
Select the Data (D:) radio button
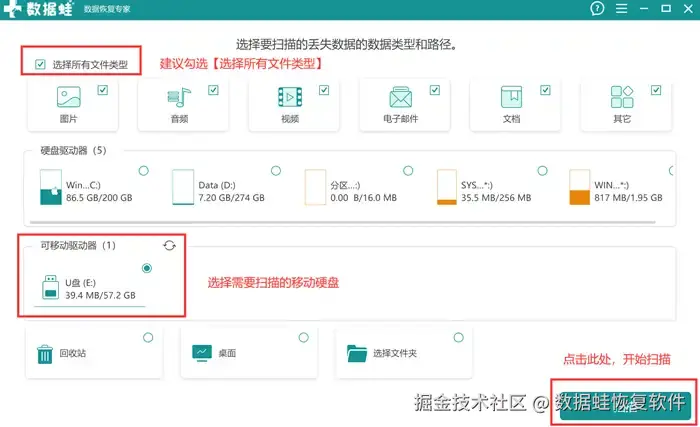[276, 171]
